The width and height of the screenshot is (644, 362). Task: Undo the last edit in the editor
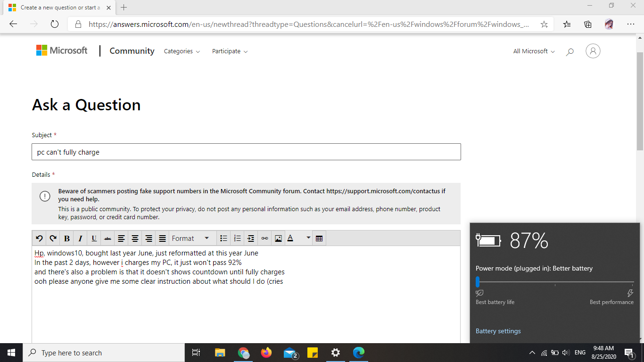tap(39, 239)
